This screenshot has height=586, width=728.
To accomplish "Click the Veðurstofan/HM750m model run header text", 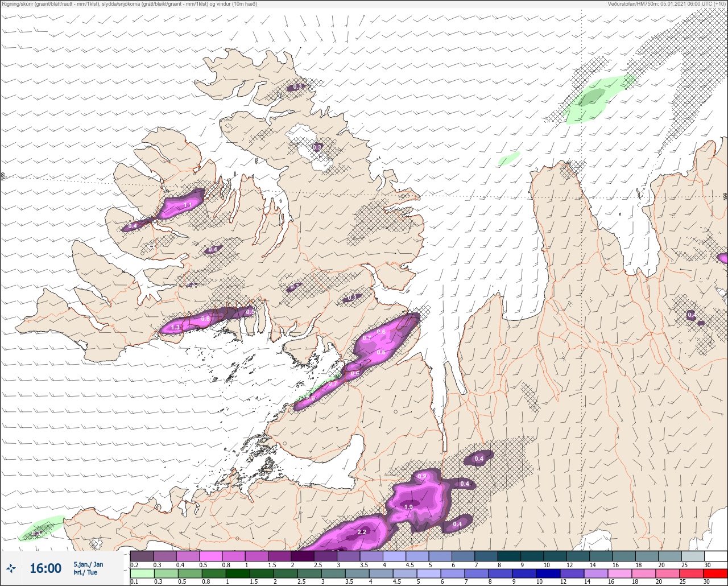I will pyautogui.click(x=667, y=4).
